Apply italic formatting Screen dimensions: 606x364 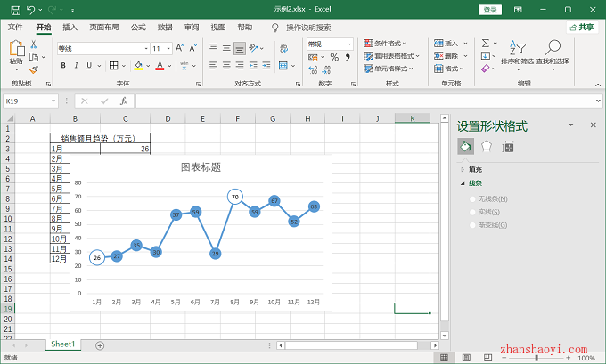tap(76, 66)
